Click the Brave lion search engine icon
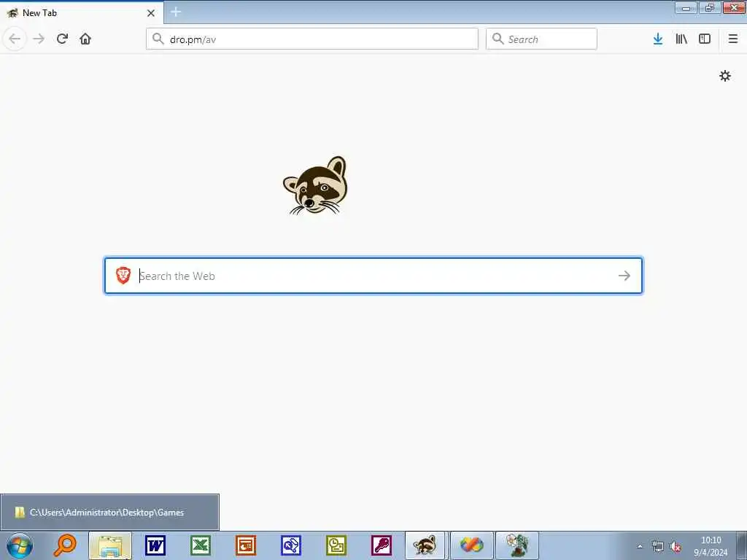 (123, 275)
